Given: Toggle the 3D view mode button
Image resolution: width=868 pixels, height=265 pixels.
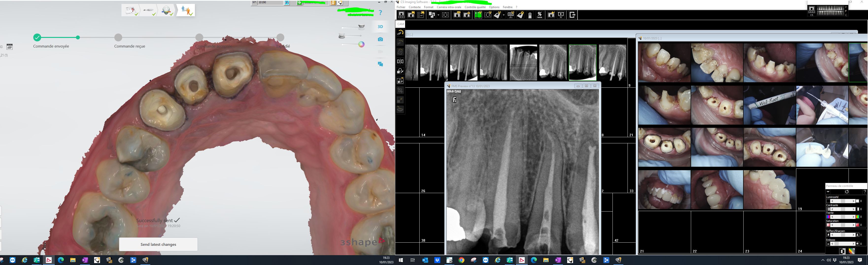Looking at the screenshot, I should 380,27.
